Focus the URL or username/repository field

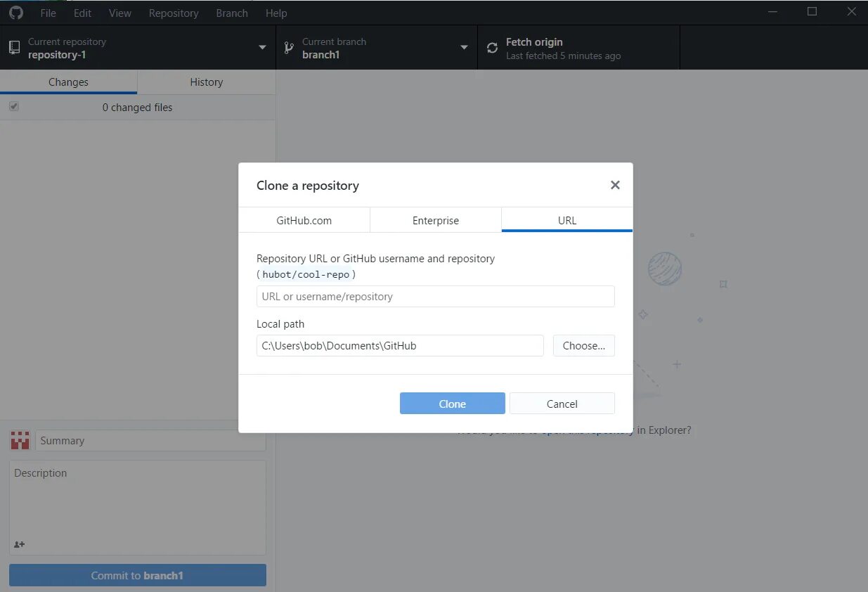tap(436, 296)
